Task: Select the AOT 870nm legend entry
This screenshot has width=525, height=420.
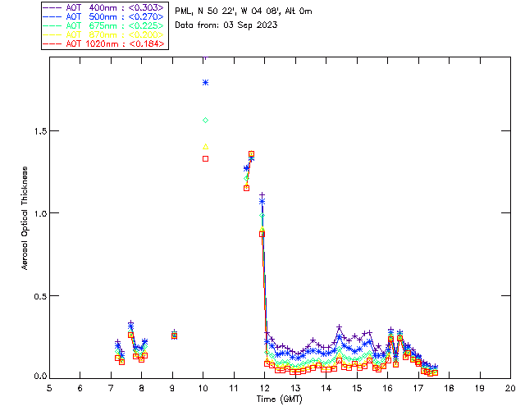Action: point(105,34)
